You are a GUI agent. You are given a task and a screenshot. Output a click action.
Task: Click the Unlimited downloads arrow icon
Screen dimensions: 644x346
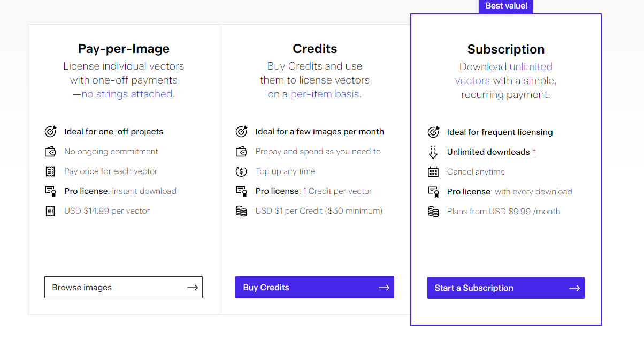(x=433, y=152)
